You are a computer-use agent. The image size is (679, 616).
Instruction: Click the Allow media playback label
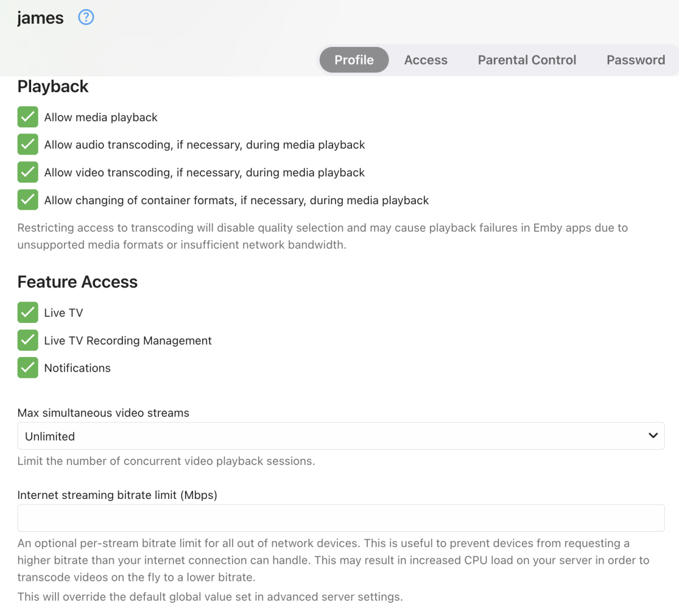point(101,117)
